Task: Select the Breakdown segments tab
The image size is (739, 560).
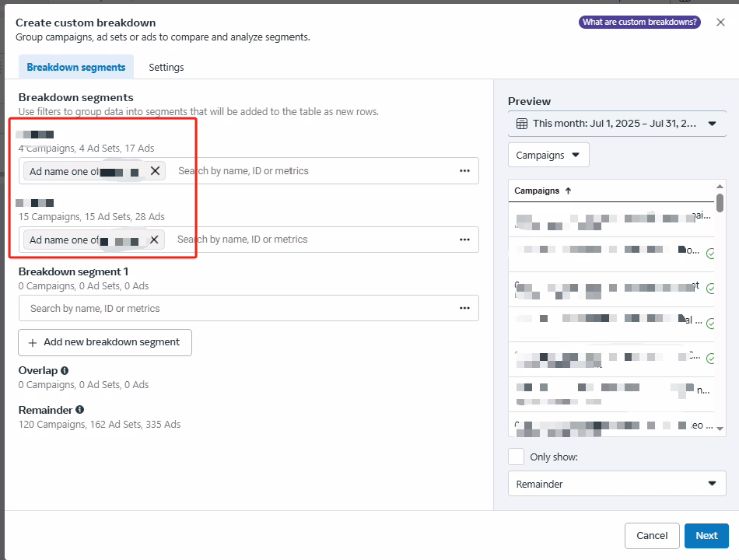Action: click(x=76, y=68)
